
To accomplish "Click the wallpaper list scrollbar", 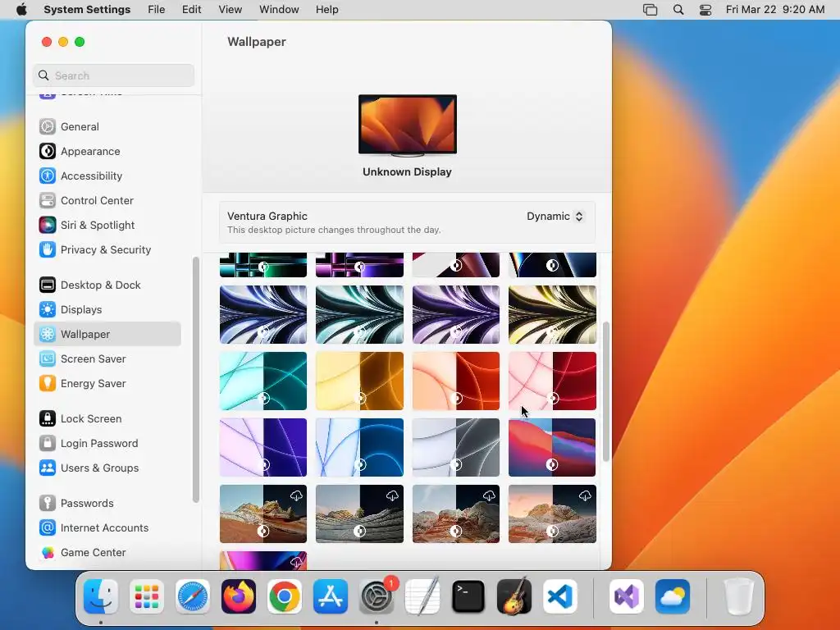I will coord(606,391).
